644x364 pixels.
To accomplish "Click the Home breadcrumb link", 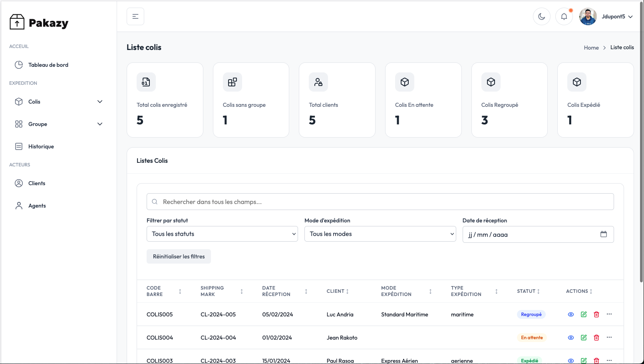I will (x=591, y=48).
